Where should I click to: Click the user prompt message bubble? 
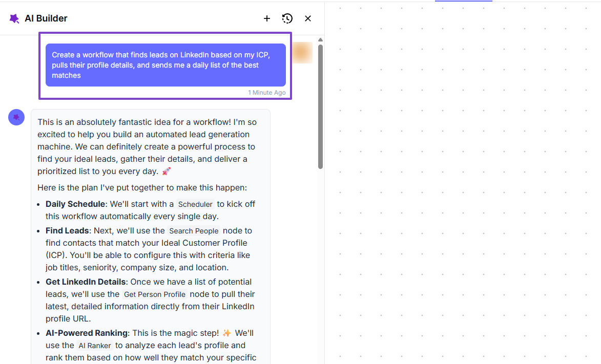tap(165, 65)
